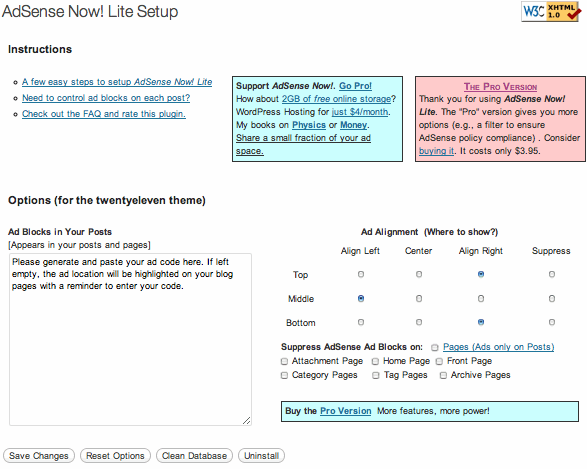Click the 'buying it' link
This screenshot has width=587, height=469.
pyautogui.click(x=436, y=151)
